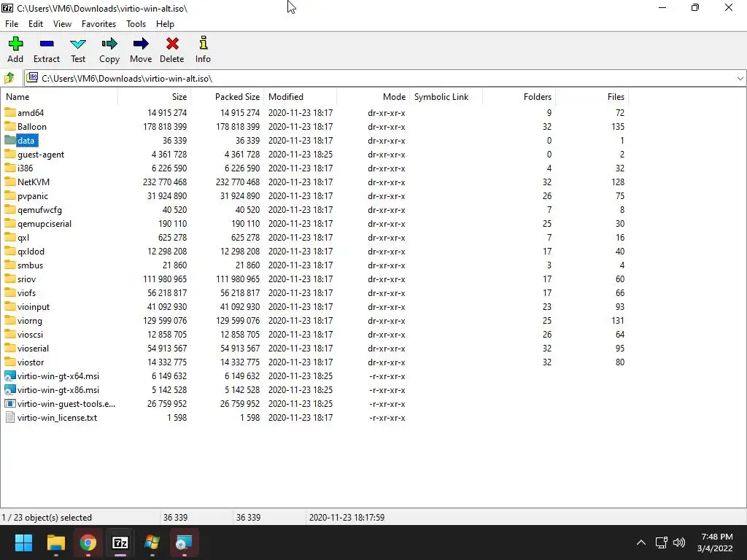747x560 pixels.
Task: Click the NetKVM folder icon
Action: pyautogui.click(x=10, y=182)
